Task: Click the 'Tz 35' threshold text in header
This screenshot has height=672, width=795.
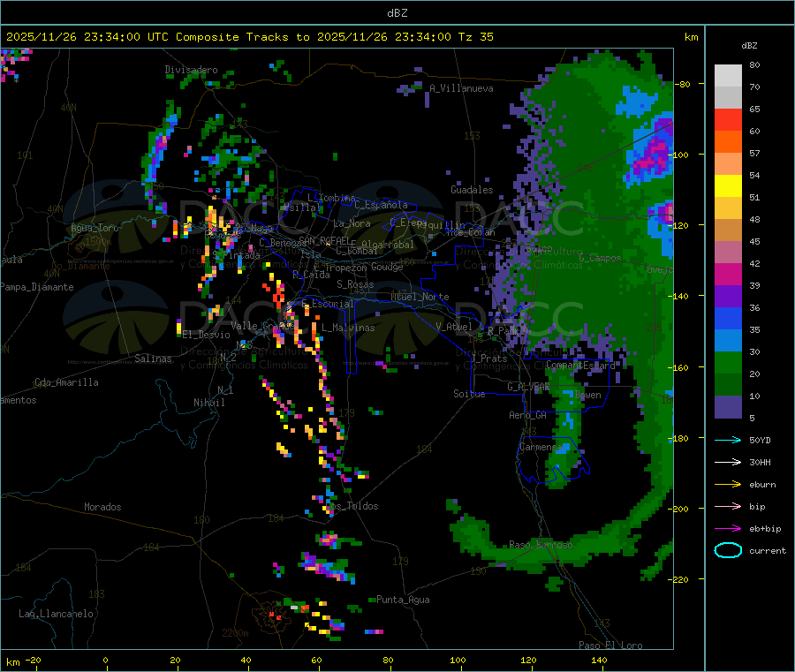Action: click(x=475, y=37)
